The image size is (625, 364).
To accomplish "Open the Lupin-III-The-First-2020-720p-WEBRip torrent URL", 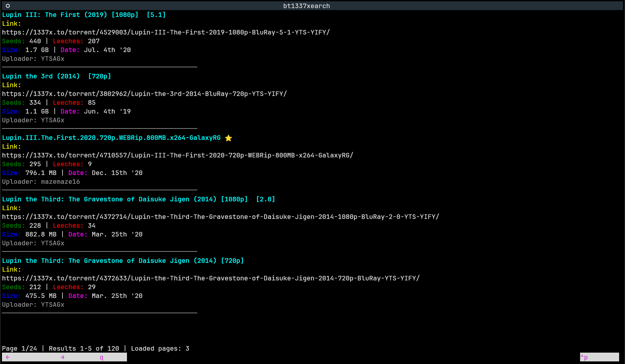I will point(178,155).
